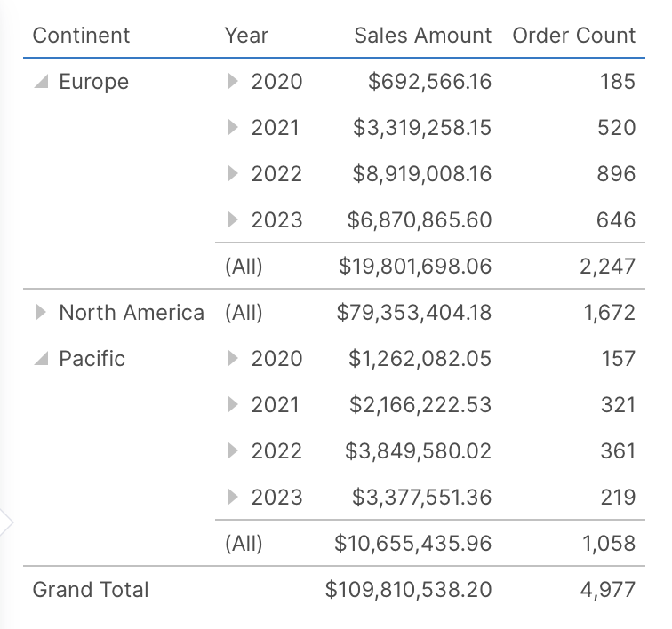
Task: Expand Pacific year 2023 row
Action: click(x=233, y=498)
